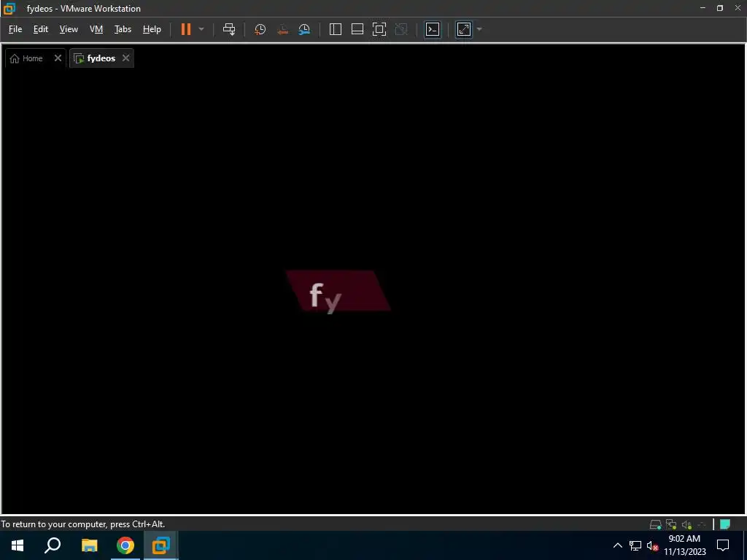
Task: Click the Unity mode icon
Action: click(x=402, y=29)
